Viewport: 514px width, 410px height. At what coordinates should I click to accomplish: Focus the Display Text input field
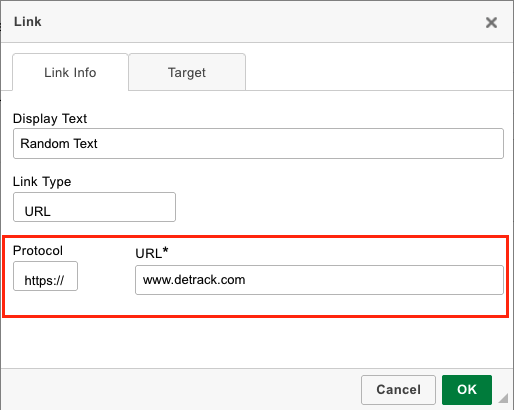click(258, 144)
